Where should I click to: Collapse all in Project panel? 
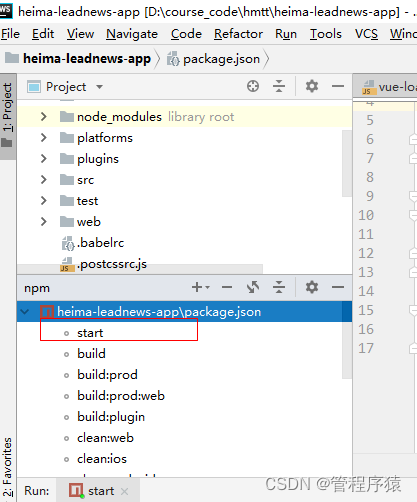pos(279,86)
